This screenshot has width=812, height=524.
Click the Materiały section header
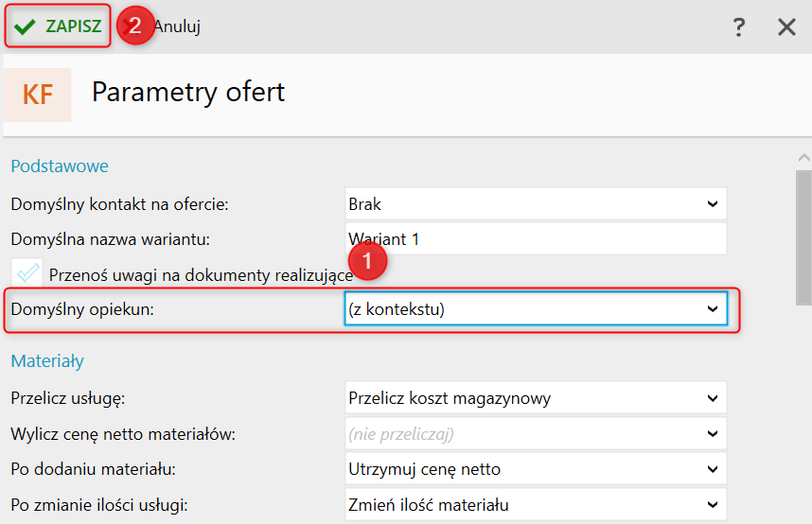(47, 361)
